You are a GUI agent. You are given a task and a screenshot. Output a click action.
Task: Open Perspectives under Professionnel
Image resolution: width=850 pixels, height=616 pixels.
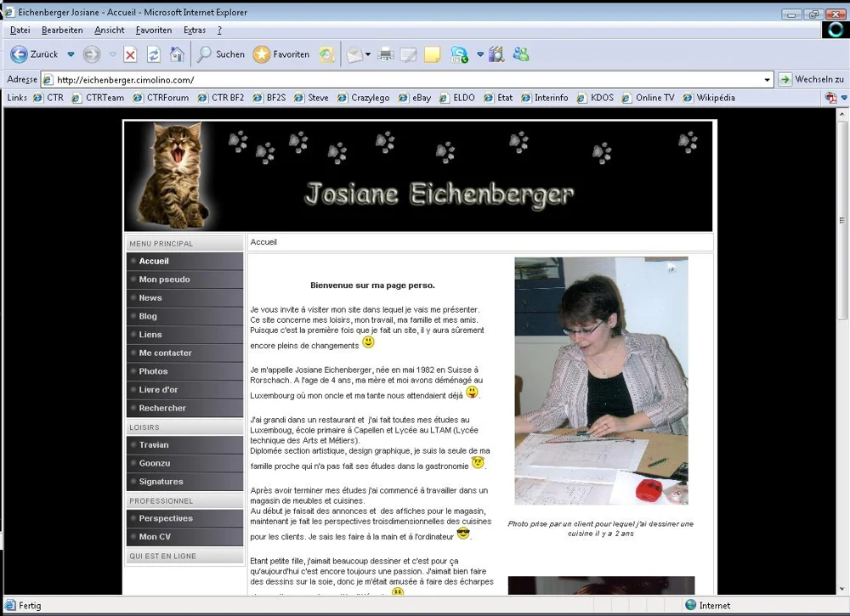(184, 518)
